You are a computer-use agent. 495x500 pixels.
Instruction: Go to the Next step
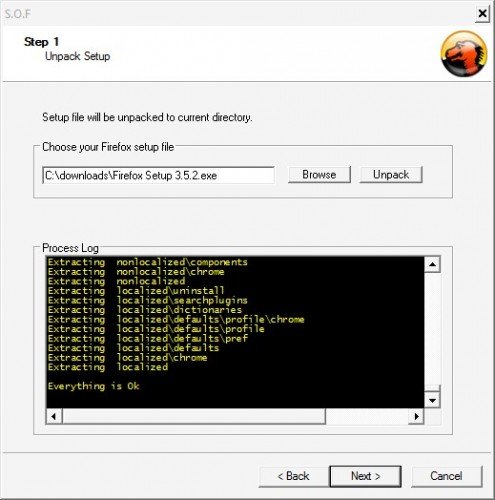point(365,476)
